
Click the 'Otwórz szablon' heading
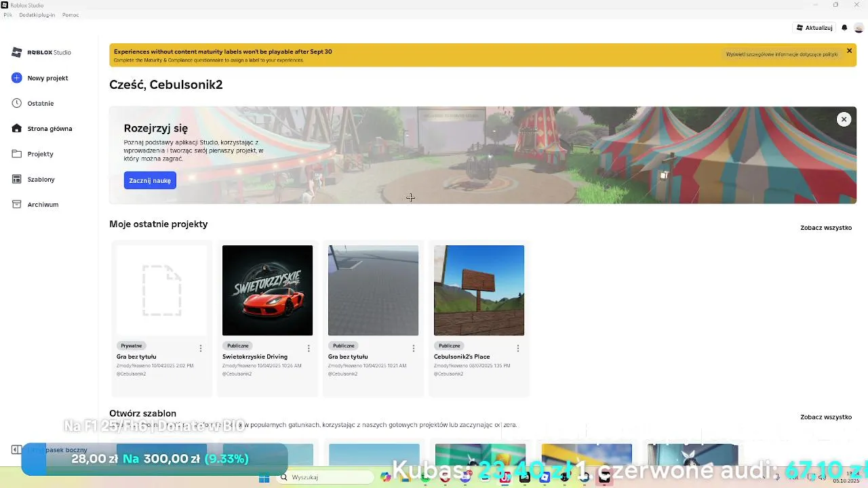pos(143,413)
